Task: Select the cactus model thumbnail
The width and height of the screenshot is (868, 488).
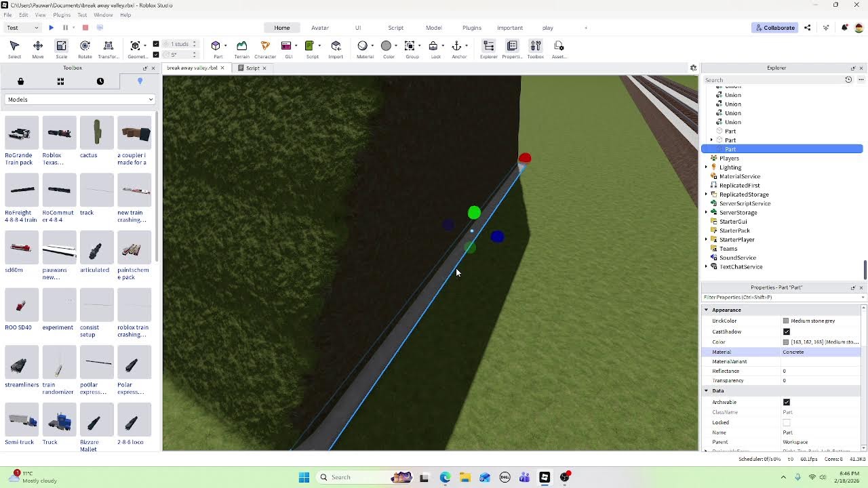Action: click(x=97, y=134)
